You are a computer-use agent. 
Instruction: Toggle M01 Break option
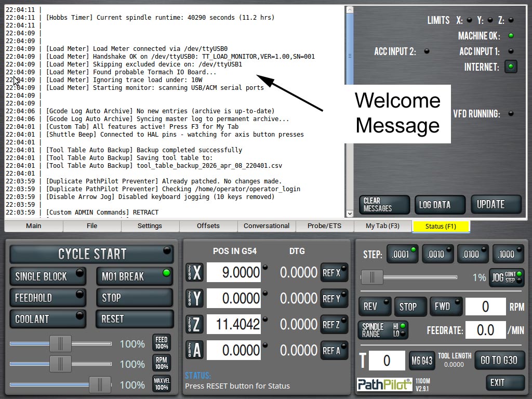click(134, 276)
